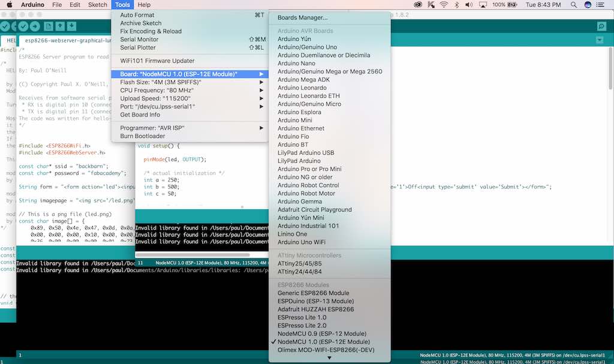The height and width of the screenshot is (364, 614).
Task: Open a sketch using the up-arrow Open icon
Action: 60,26
